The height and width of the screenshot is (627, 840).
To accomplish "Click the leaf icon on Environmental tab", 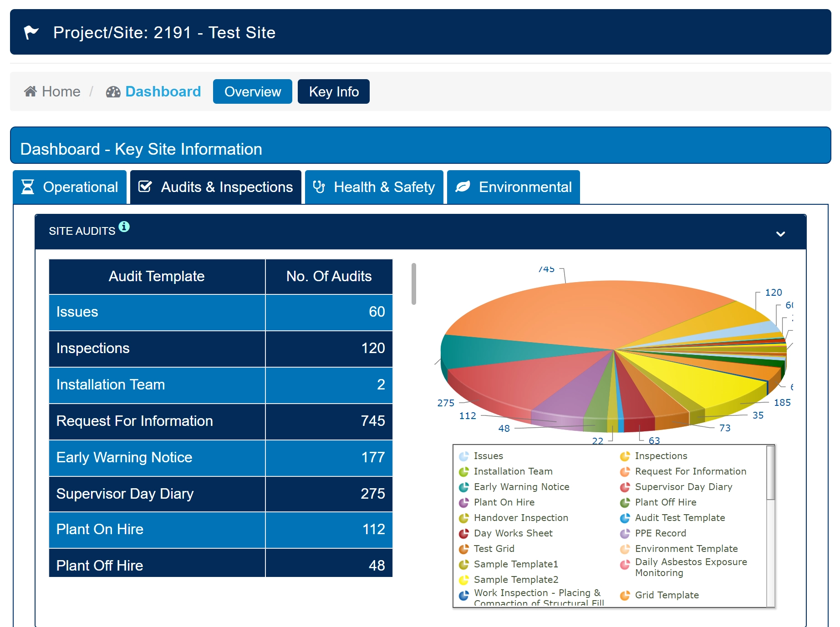I will pos(463,187).
